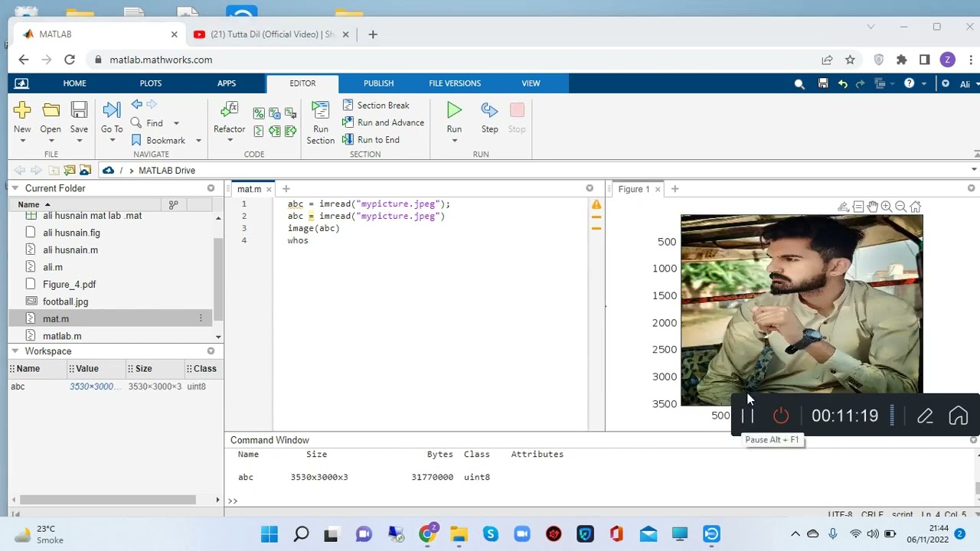The width and height of the screenshot is (980, 551).
Task: Reload the browser page
Action: [70, 60]
